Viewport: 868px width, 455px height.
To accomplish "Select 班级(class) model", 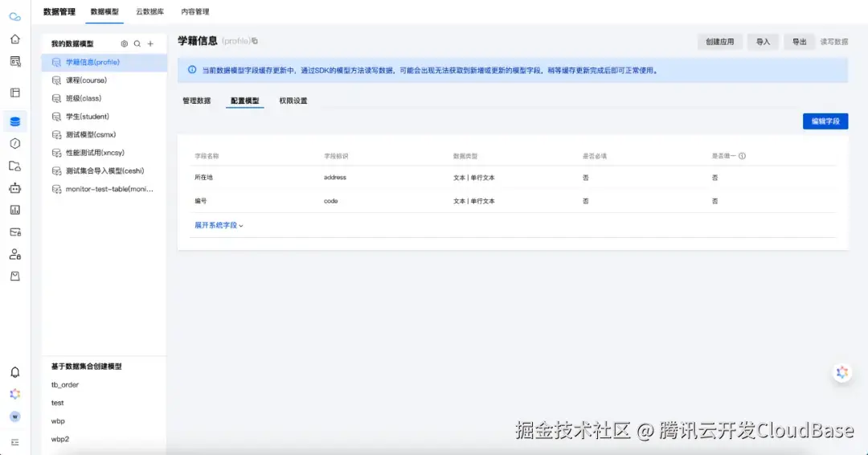I will 104,99.
